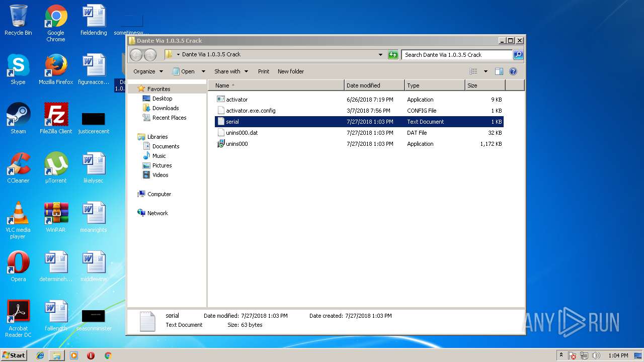Open the Share with dropdown
644x362 pixels.
click(231, 71)
